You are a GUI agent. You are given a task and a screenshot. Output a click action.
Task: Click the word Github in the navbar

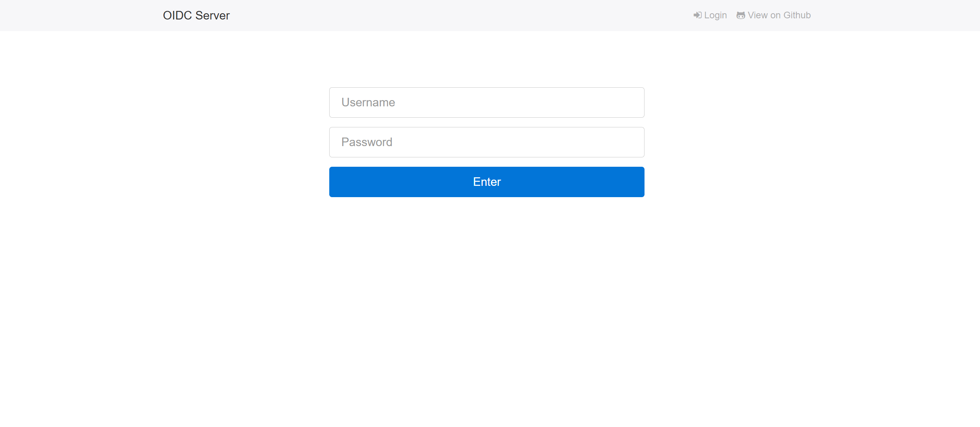(797, 15)
